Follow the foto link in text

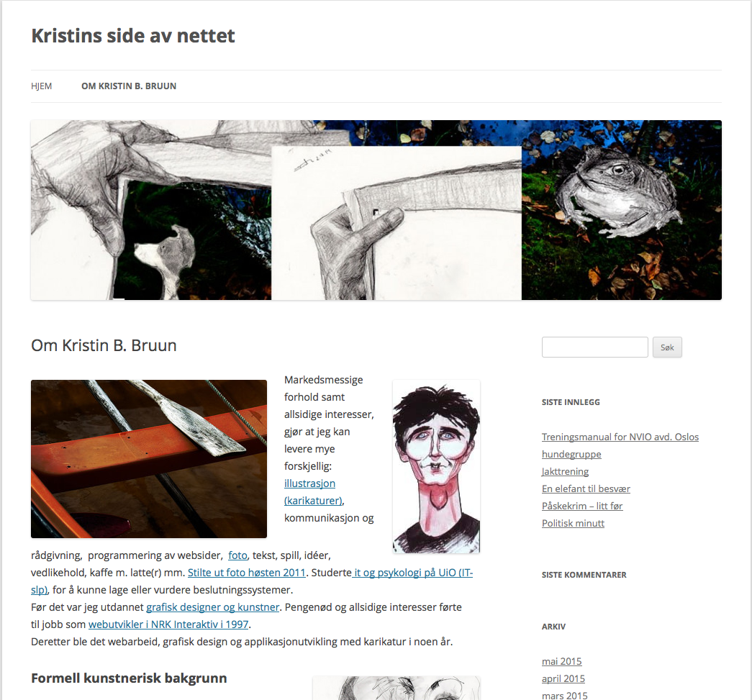(x=238, y=555)
